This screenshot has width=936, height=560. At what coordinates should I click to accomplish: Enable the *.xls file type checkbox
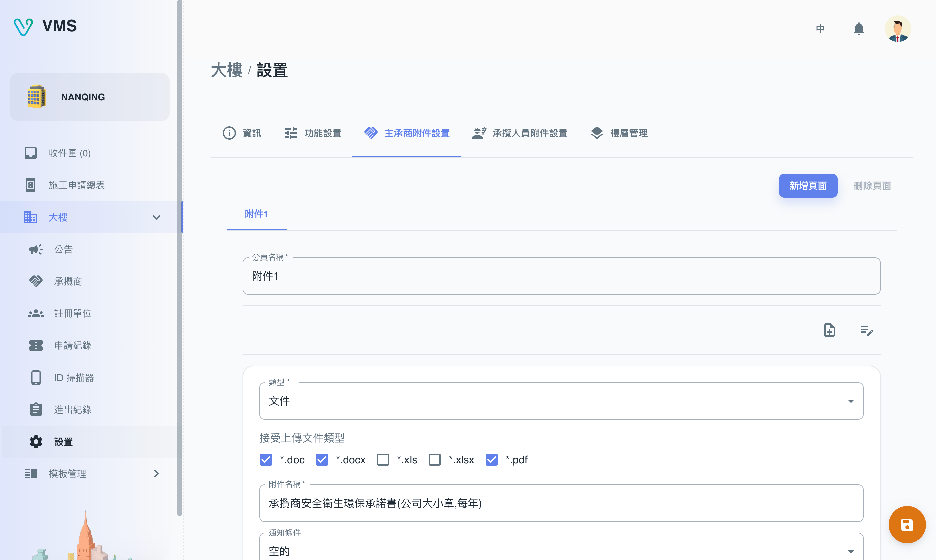pyautogui.click(x=383, y=460)
